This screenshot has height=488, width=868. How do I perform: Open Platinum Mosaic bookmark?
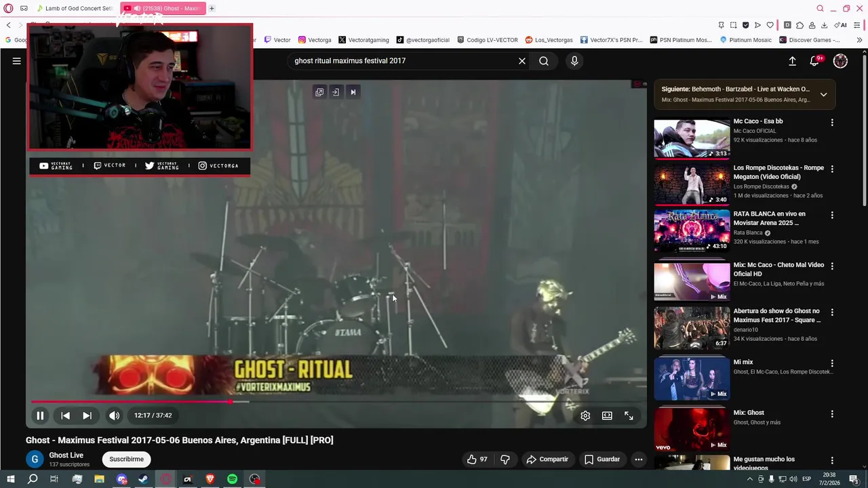746,40
